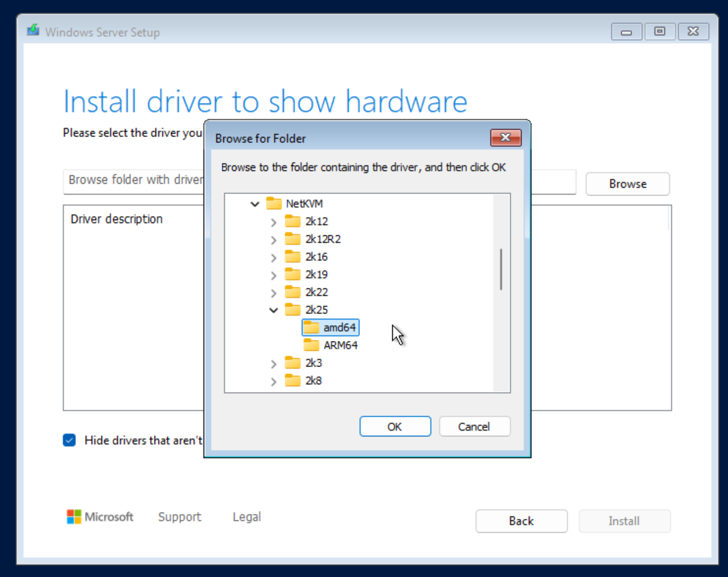Select the 2k19 folder label
The height and width of the screenshot is (577, 728).
316,274
